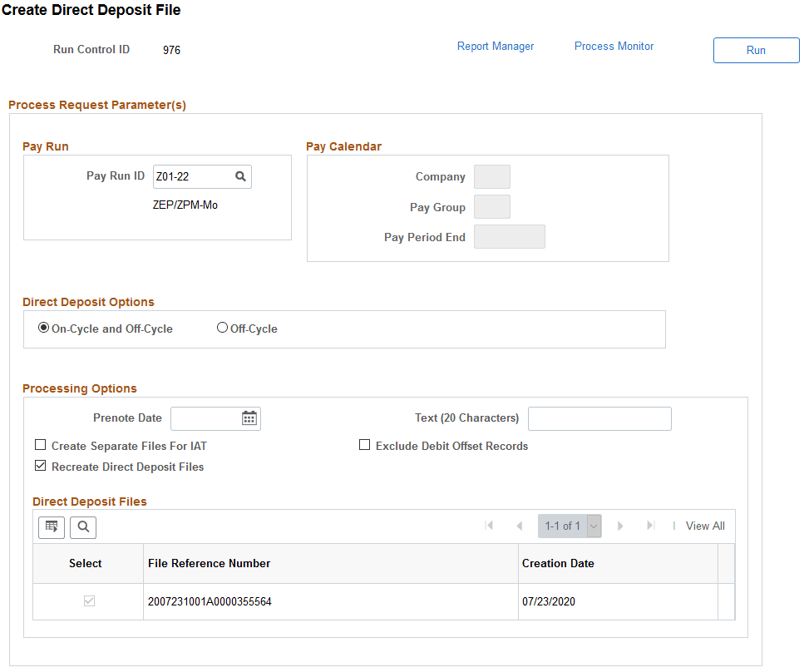Open the Prenote Date calendar picker
804x672 pixels.
point(249,418)
